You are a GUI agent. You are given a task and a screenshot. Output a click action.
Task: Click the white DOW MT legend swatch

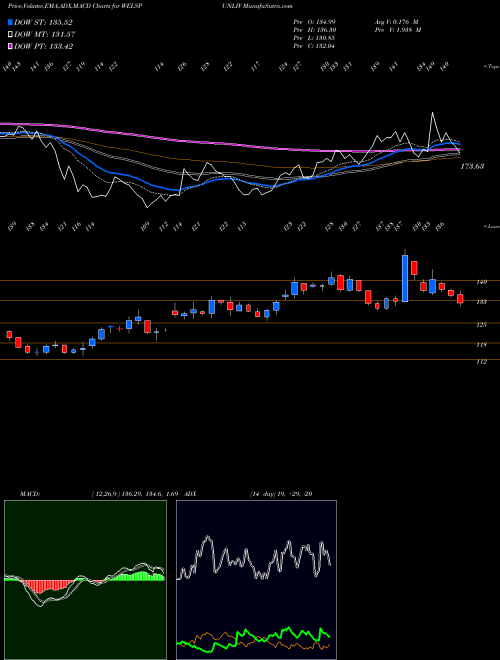(x=10, y=34)
